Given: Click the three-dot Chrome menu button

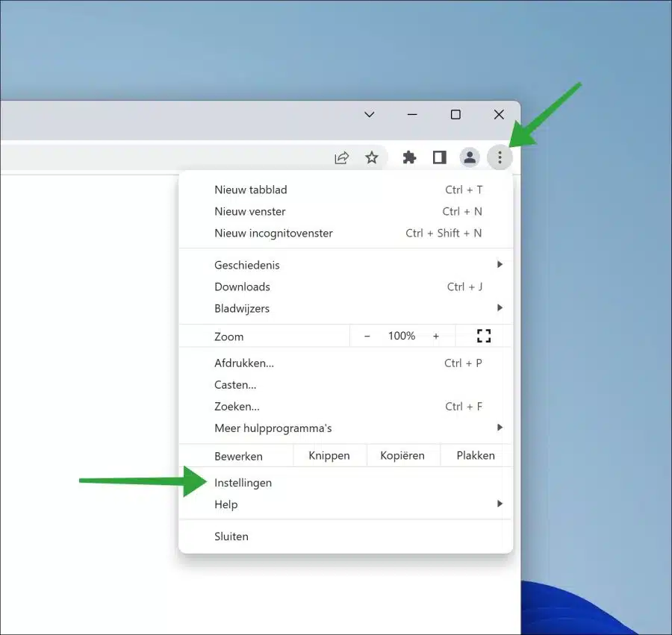Looking at the screenshot, I should coord(500,157).
